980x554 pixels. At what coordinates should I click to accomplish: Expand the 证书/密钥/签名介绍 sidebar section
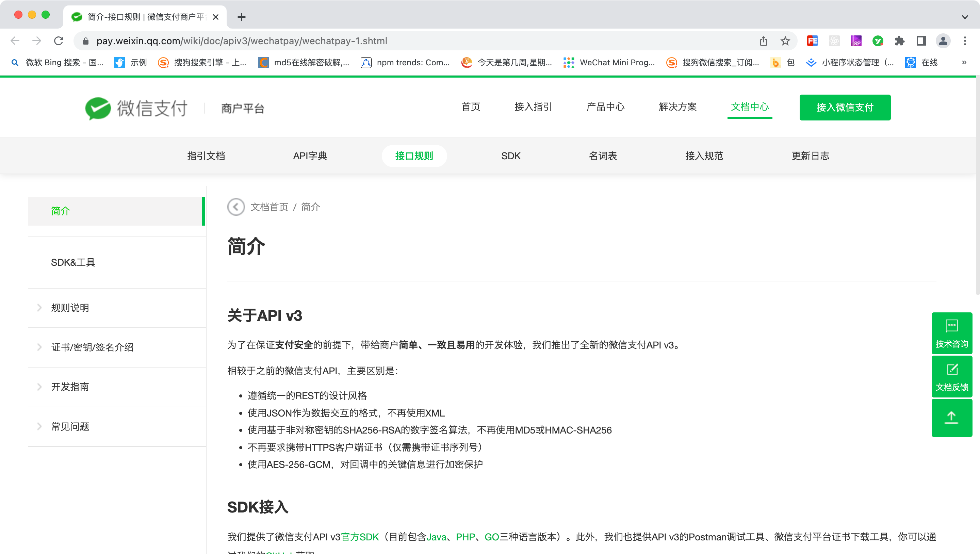(92, 347)
